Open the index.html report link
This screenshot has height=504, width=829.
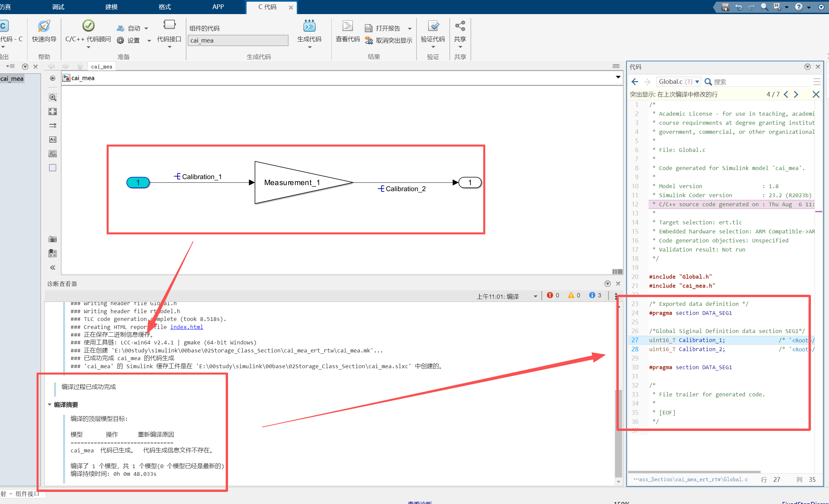point(186,327)
